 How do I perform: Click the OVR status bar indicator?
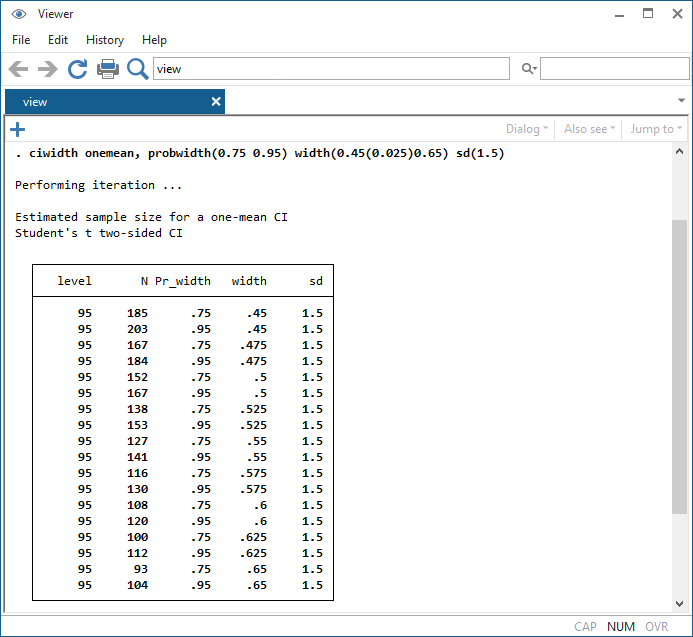coord(656,626)
